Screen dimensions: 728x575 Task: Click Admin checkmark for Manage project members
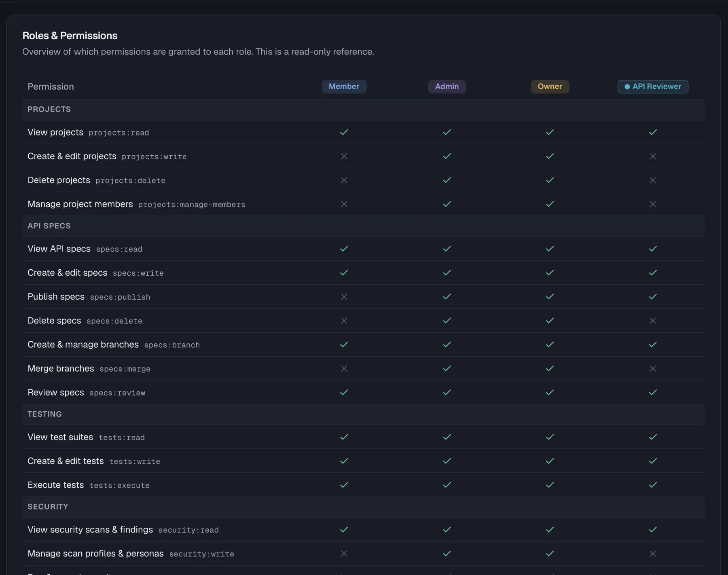click(x=447, y=204)
